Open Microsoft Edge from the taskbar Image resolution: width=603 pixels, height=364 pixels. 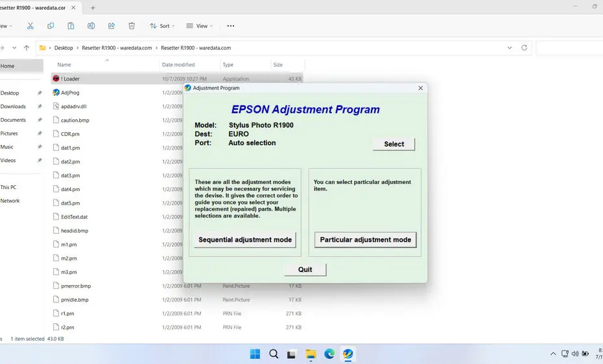pyautogui.click(x=329, y=354)
